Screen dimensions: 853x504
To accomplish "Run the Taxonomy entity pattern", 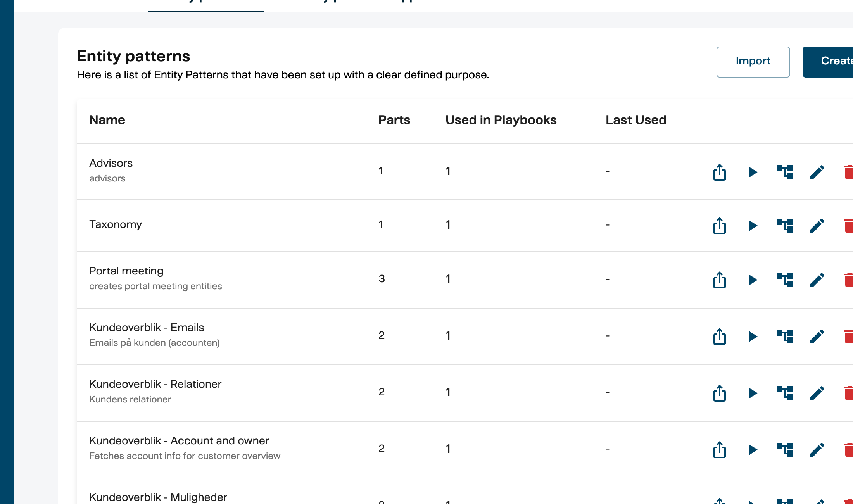I will [x=753, y=225].
